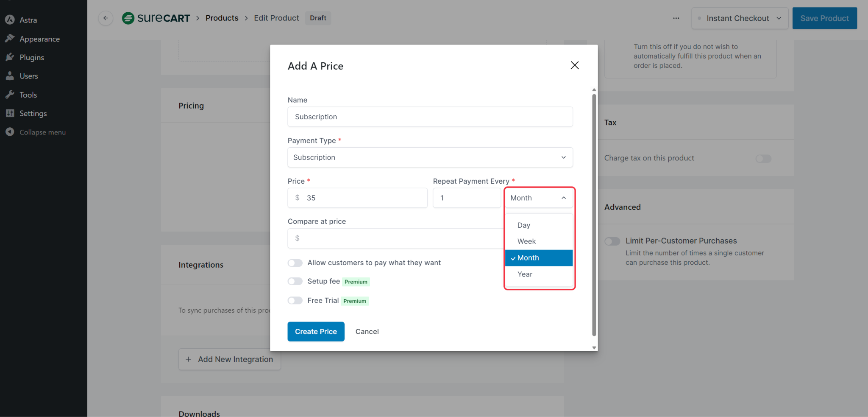The height and width of the screenshot is (417, 868).
Task: Click the repeat payment count field
Action: pyautogui.click(x=467, y=198)
